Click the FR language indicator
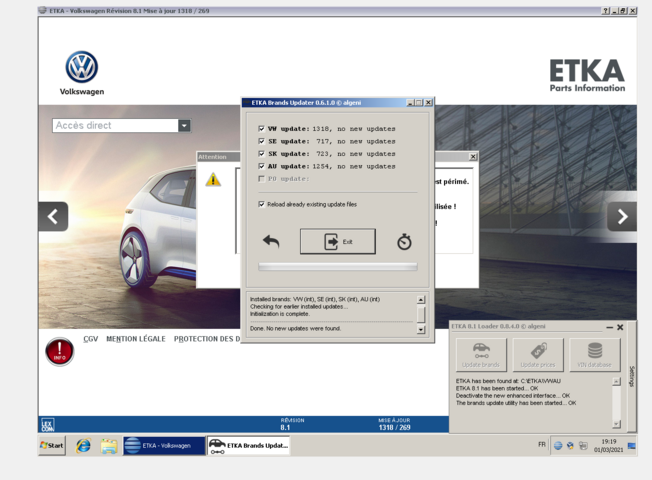This screenshot has height=480, width=652. [x=541, y=445]
